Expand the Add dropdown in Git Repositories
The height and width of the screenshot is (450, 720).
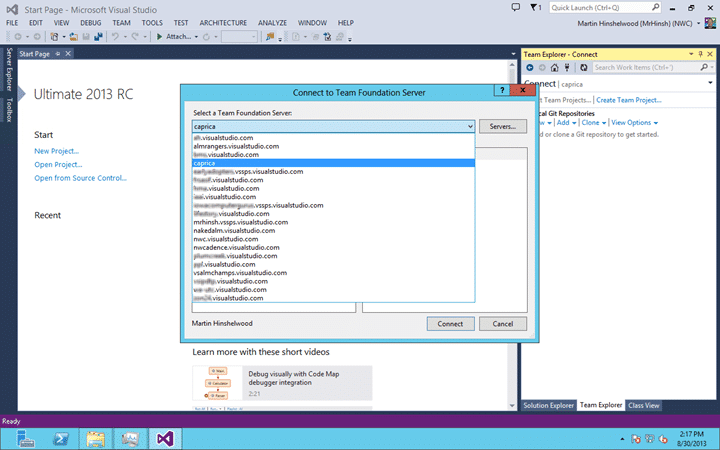coord(574,123)
